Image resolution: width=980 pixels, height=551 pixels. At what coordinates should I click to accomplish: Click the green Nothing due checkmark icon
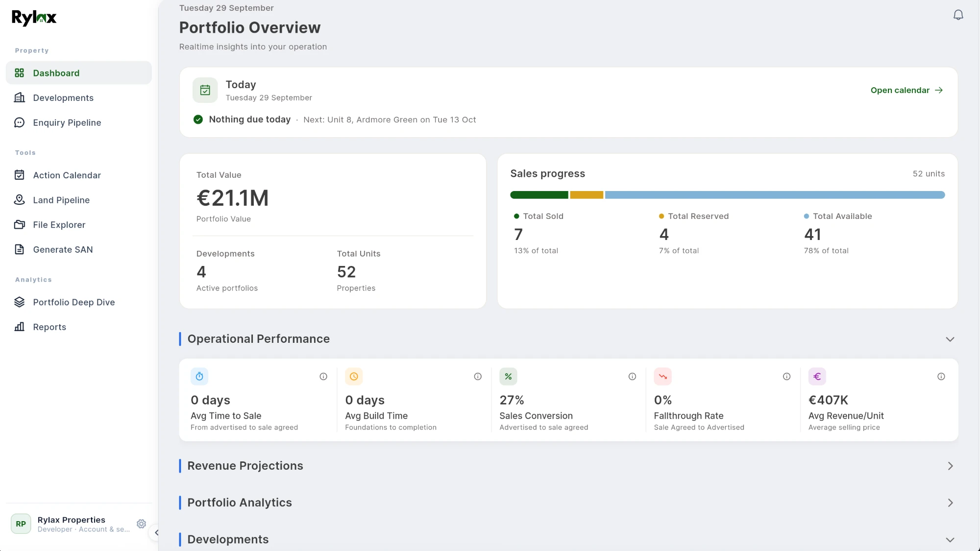(x=198, y=120)
